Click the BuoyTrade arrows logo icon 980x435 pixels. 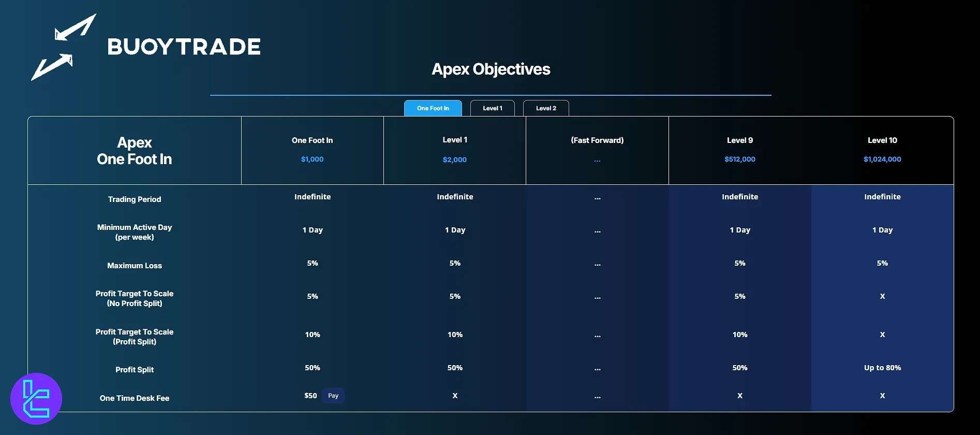point(64,47)
